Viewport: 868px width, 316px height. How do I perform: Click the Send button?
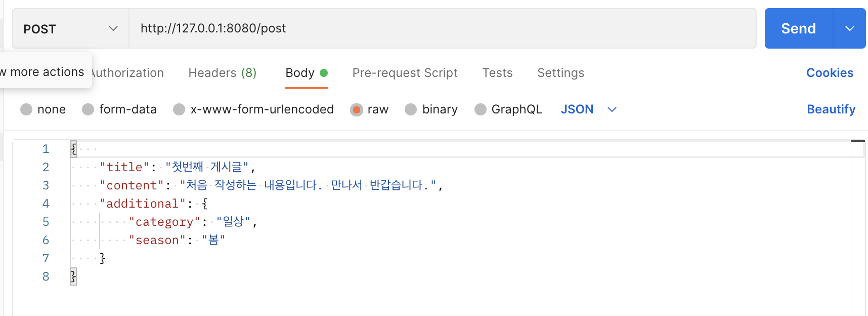798,28
